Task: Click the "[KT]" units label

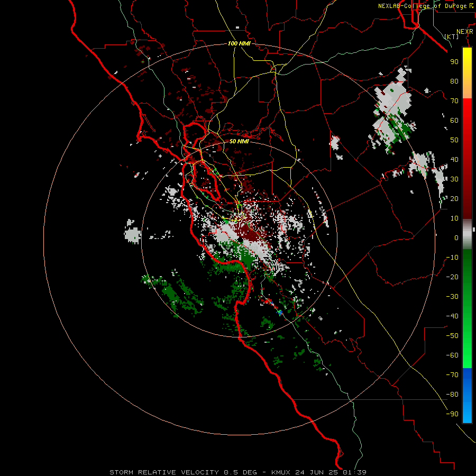Action: 452,36
